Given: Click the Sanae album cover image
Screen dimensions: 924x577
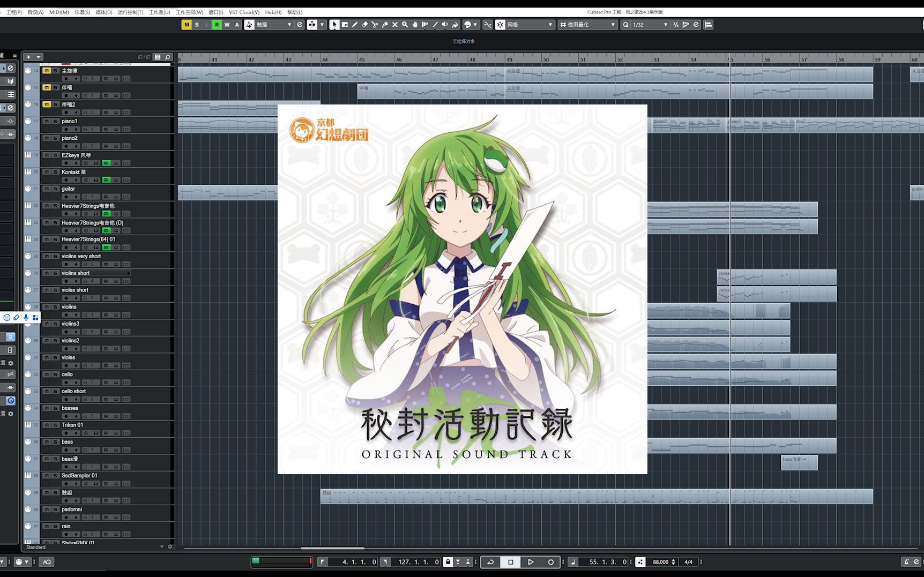Looking at the screenshot, I should (462, 289).
